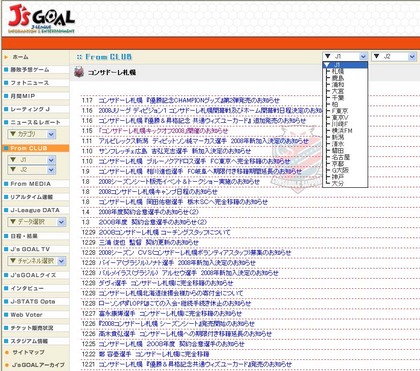Open the ホーム menu item

tap(20, 57)
